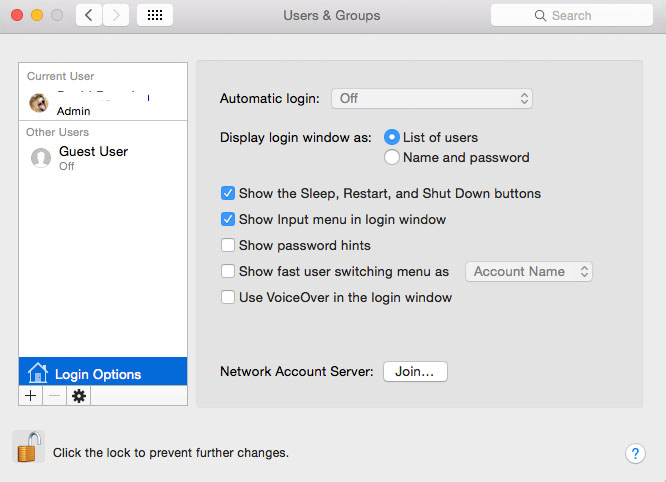Click the Join… network server button
Screen dimensions: 666x482
click(x=415, y=372)
